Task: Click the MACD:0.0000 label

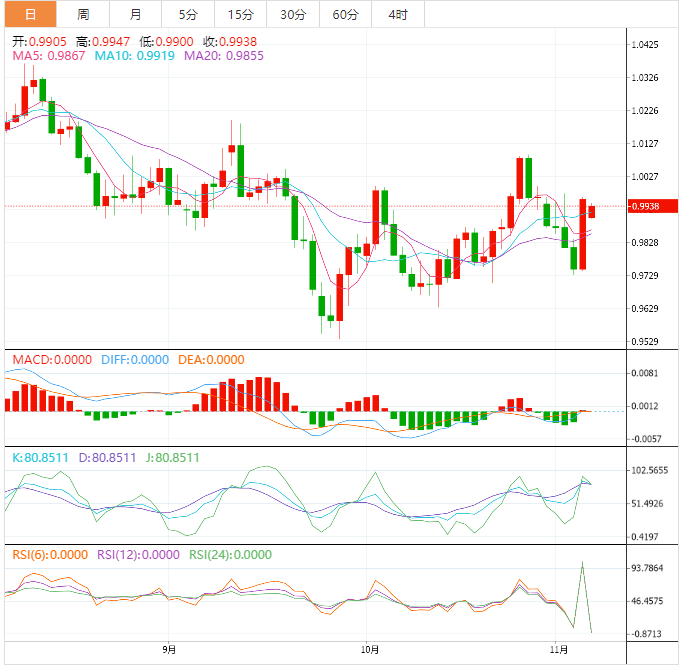Action: 52,360
